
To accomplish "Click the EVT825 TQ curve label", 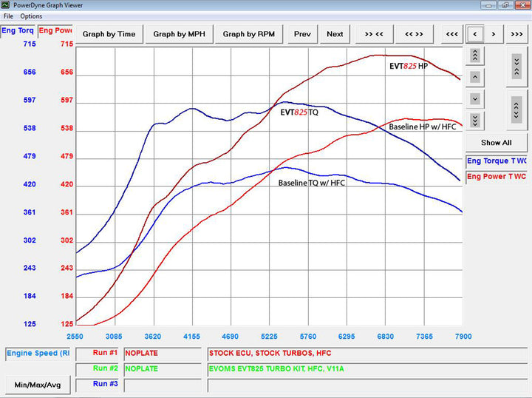I will pos(299,112).
